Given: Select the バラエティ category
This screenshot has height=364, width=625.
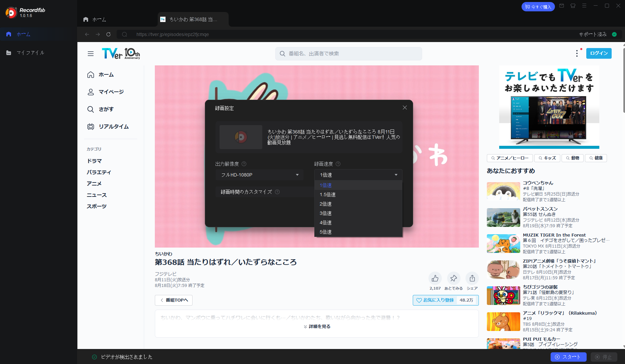Looking at the screenshot, I should [x=99, y=172].
